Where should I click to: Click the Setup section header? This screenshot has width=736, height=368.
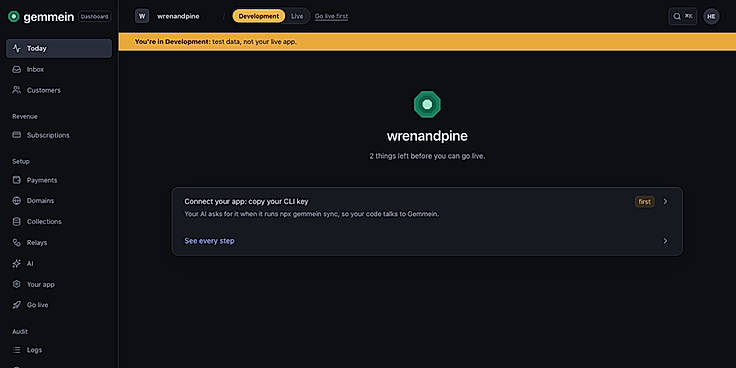click(x=21, y=161)
